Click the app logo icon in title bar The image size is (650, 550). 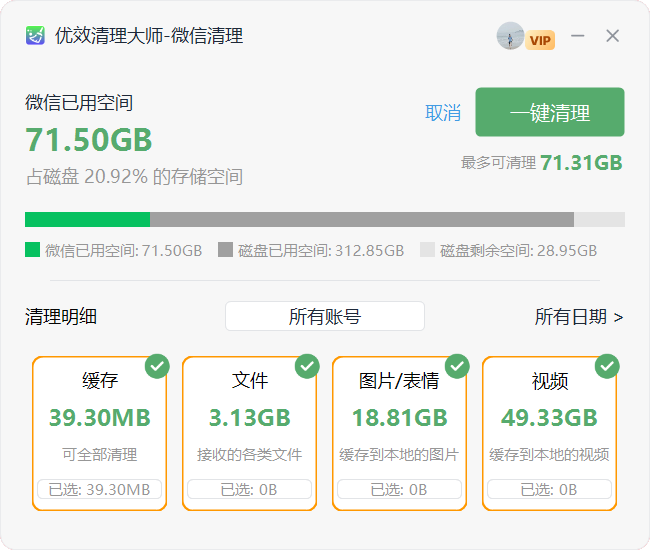(35, 35)
